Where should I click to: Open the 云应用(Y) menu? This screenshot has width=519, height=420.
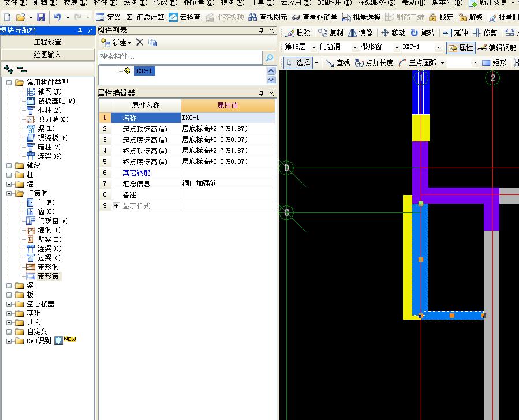click(296, 3)
